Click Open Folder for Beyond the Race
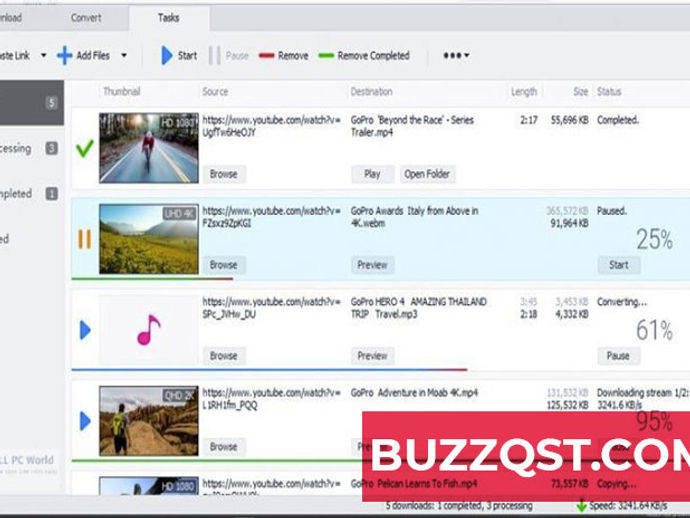Viewport: 690px width, 518px height. tap(427, 174)
